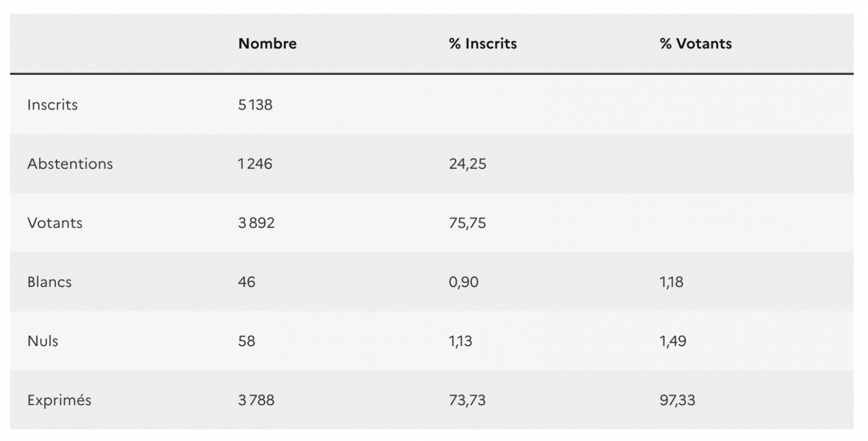Select the Inscrits row label
The width and height of the screenshot is (868, 441).
[x=53, y=105]
